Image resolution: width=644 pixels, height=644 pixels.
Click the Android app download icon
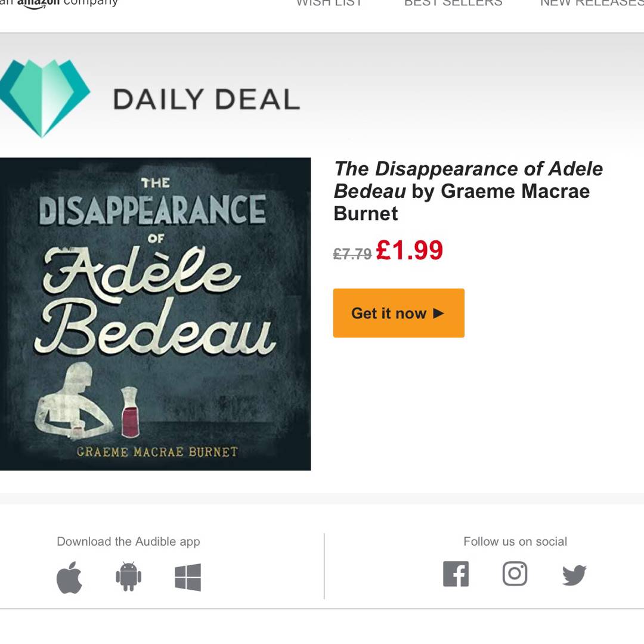129,577
